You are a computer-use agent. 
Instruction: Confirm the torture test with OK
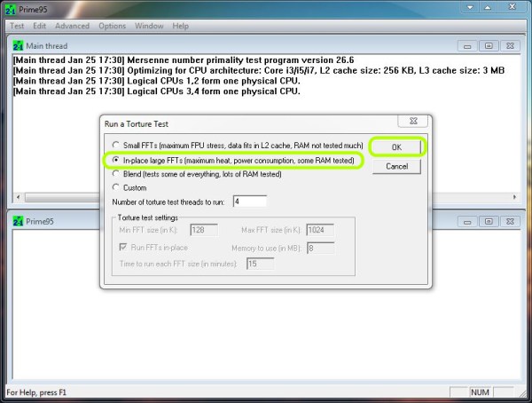tap(396, 147)
